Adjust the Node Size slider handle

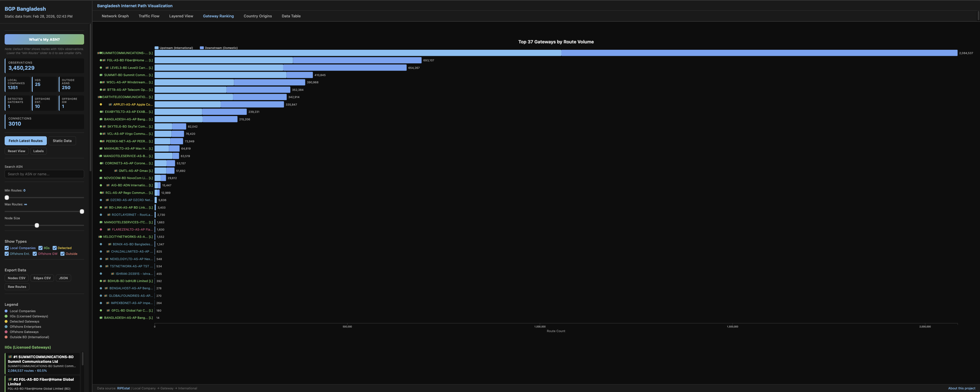click(x=36, y=225)
